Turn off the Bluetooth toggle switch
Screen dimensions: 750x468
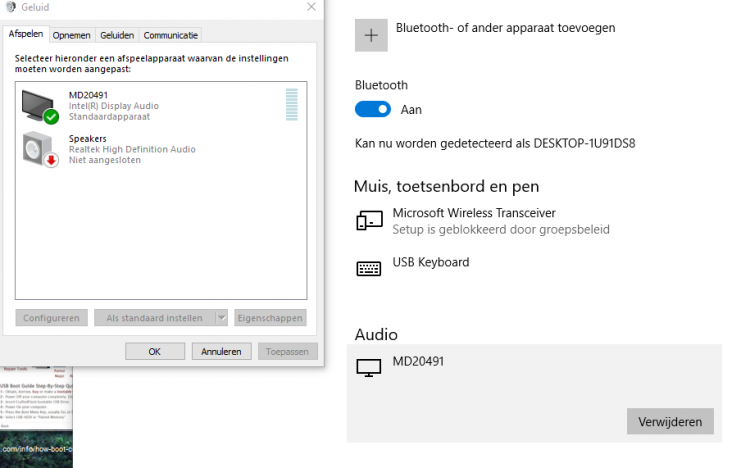click(x=373, y=109)
